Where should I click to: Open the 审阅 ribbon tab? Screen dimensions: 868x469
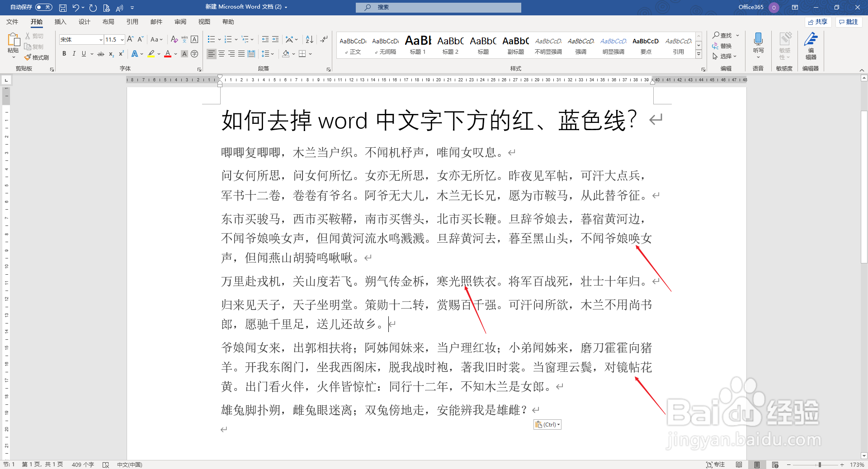tap(180, 21)
